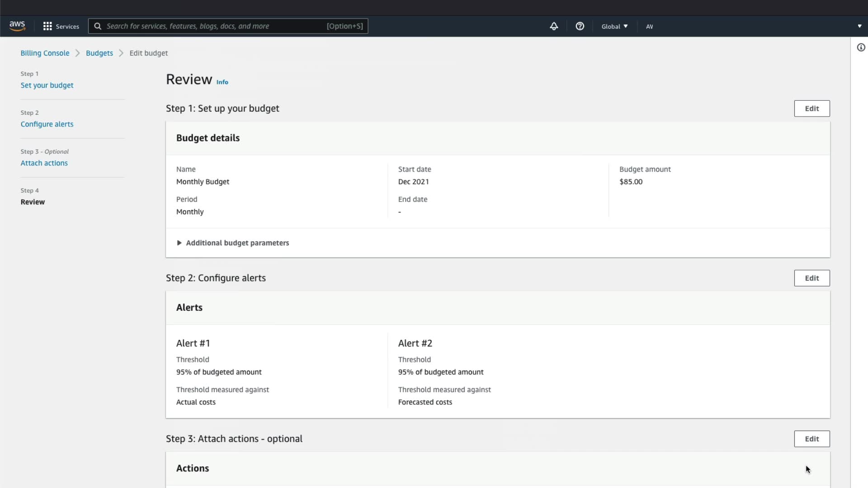Click the search magnifier icon
Image resolution: width=868 pixels, height=488 pixels.
tap(98, 26)
